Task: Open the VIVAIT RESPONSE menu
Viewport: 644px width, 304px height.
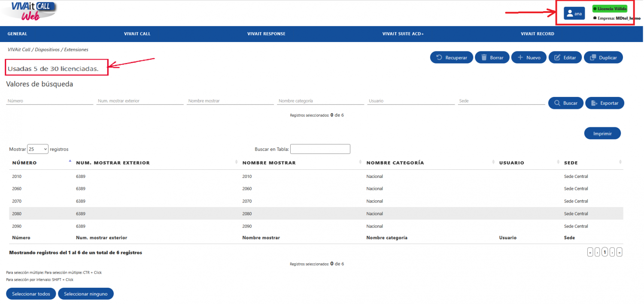Action: point(266,34)
